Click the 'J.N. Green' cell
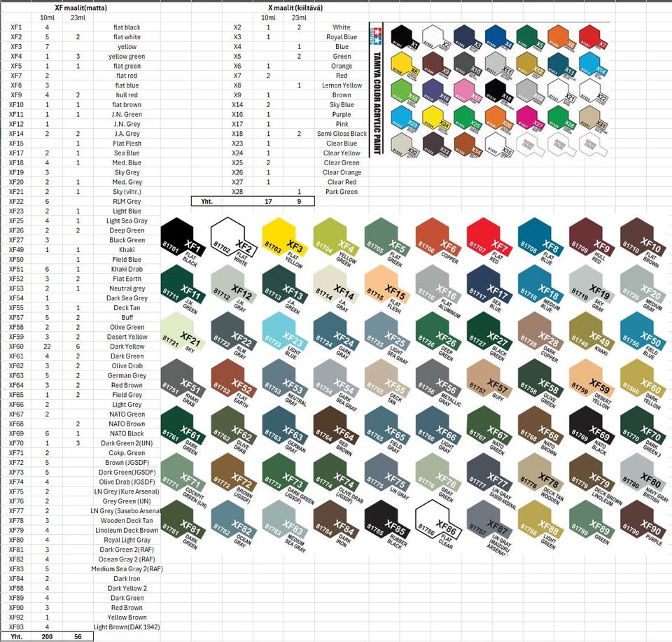The height and width of the screenshot is (642, 672). click(127, 114)
